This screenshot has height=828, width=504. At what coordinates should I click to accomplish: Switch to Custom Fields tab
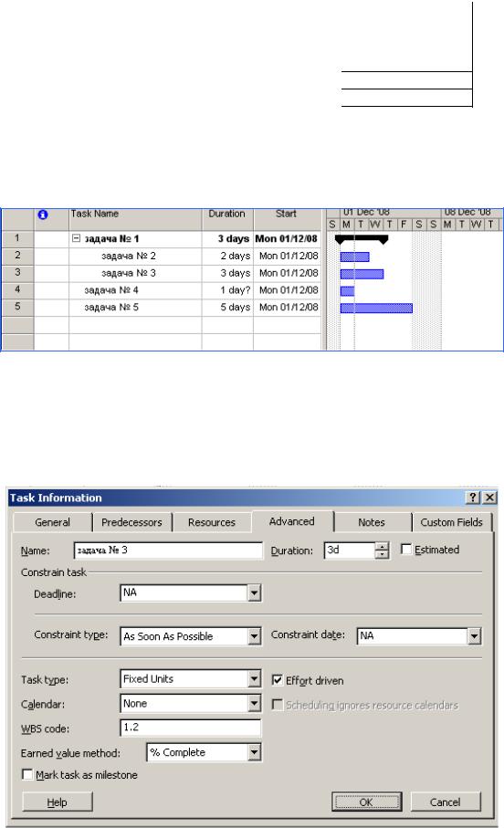pos(452,522)
